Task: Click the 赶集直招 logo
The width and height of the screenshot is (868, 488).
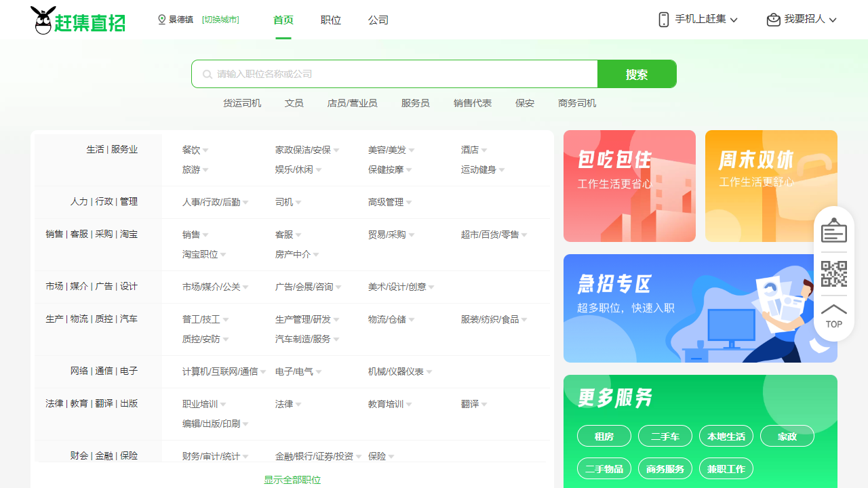Action: tap(77, 20)
